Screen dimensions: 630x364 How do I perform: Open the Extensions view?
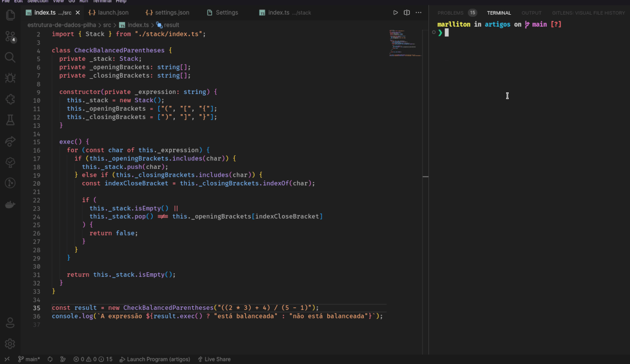(10, 99)
